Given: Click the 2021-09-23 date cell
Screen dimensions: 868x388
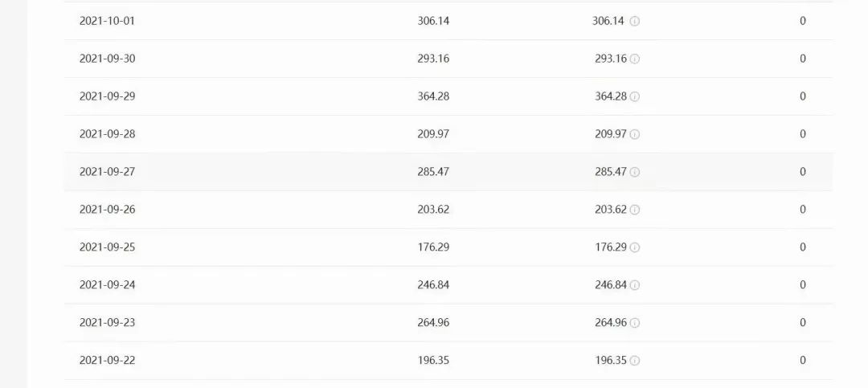Looking at the screenshot, I should tap(107, 323).
